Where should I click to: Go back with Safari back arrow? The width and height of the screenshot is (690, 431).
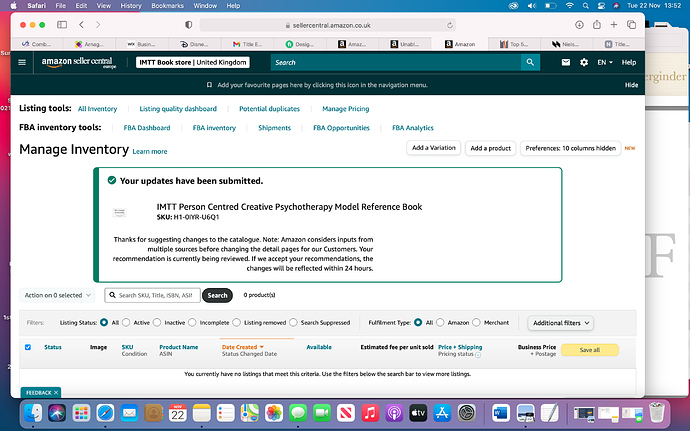coord(81,25)
